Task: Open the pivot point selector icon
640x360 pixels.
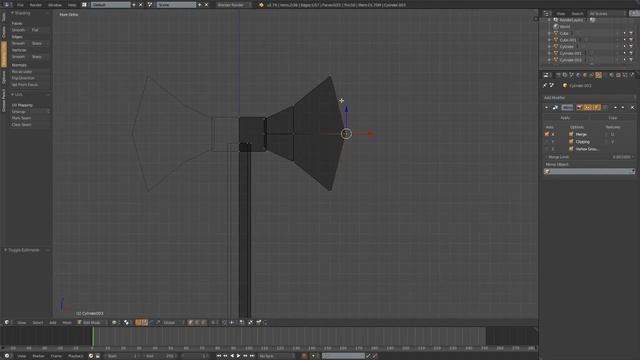Action: tap(127, 322)
